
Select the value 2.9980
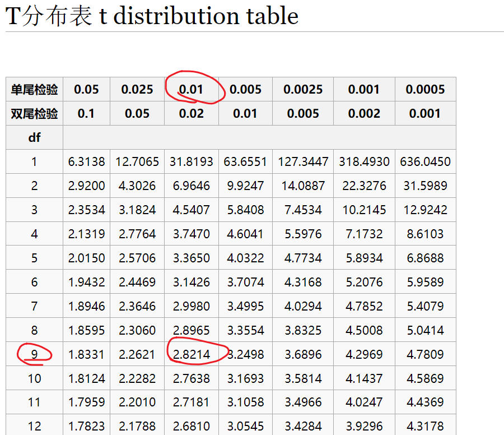(x=192, y=306)
